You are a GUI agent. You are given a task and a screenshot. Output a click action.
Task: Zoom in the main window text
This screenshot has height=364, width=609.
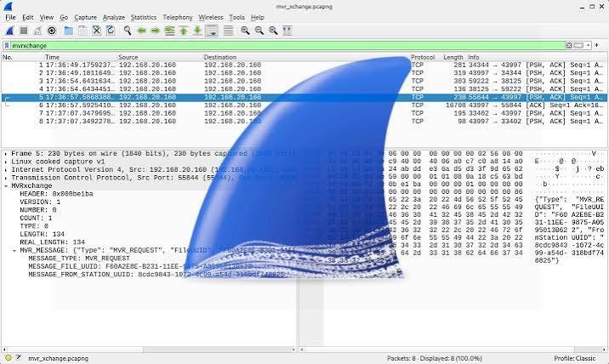click(245, 31)
